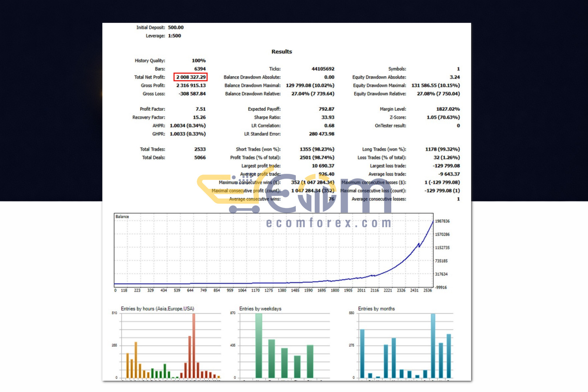Select the Entries by months chart title
The height and width of the screenshot is (392, 588).
point(376,309)
